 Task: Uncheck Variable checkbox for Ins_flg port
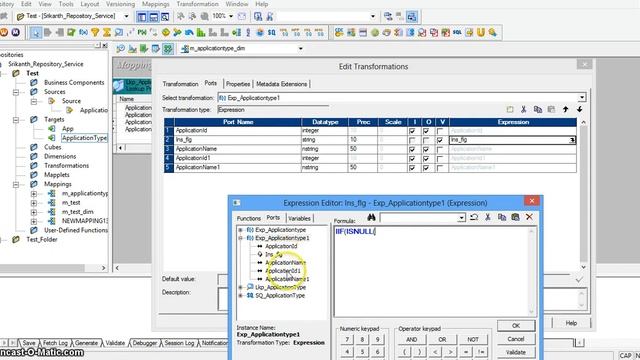[x=440, y=140]
